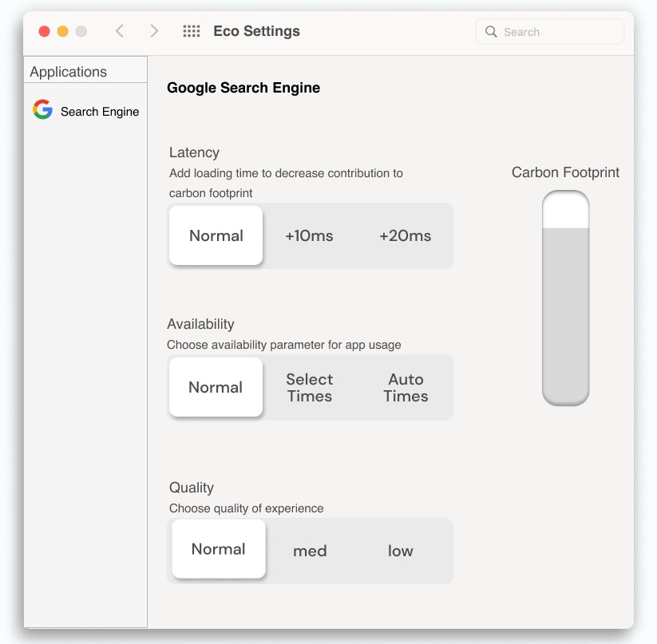Viewport: 657px width, 644px height.
Task: Switch quality to low
Action: click(x=401, y=551)
